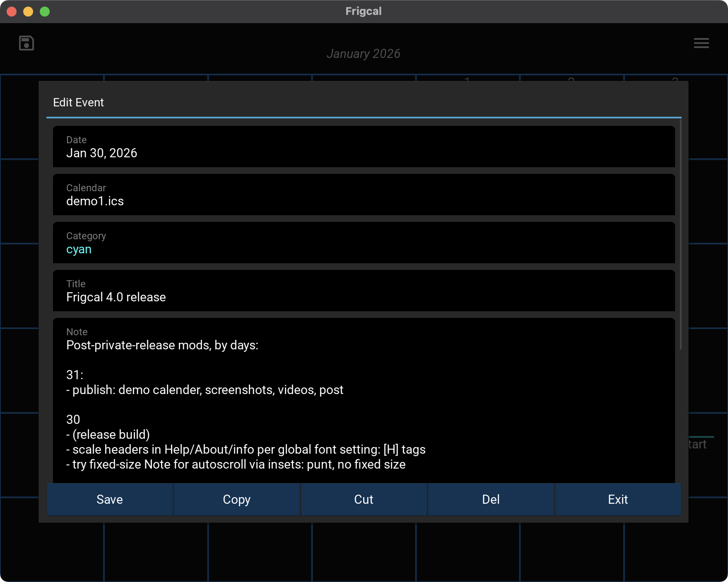Click the note line about publish demo calender
This screenshot has height=582, width=728.
tap(205, 390)
